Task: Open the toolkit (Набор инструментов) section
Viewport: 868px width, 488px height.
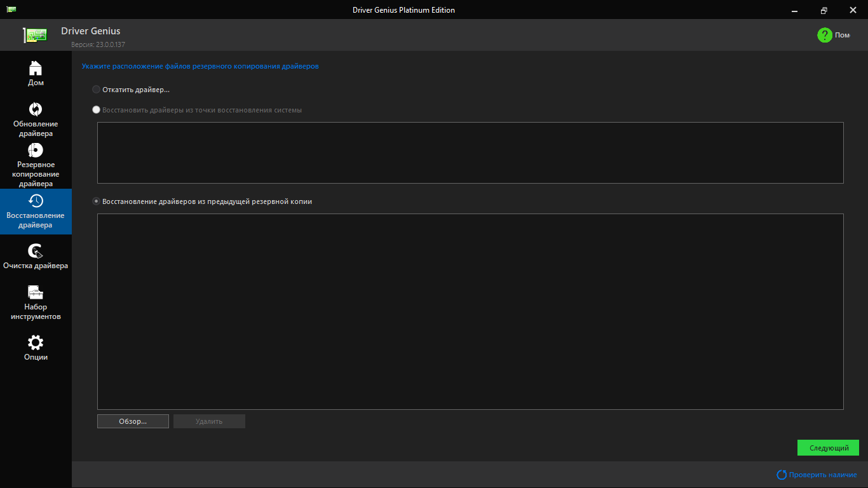Action: [x=36, y=302]
